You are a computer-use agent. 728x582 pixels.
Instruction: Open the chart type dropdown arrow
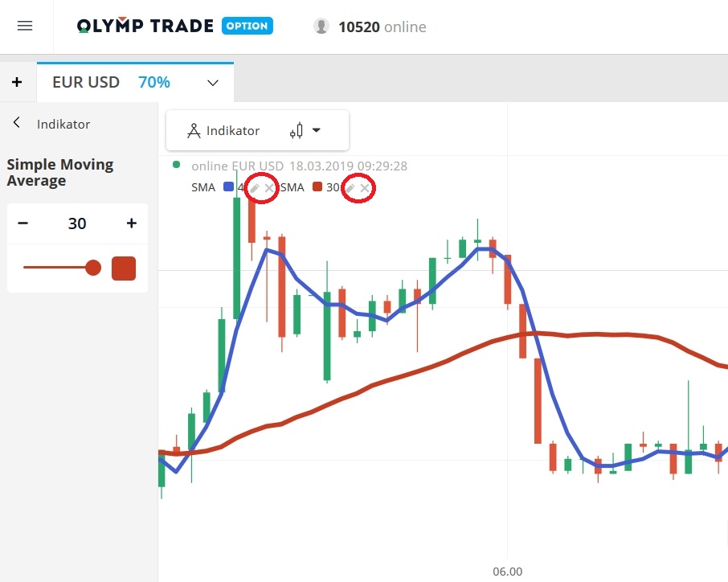tap(316, 129)
